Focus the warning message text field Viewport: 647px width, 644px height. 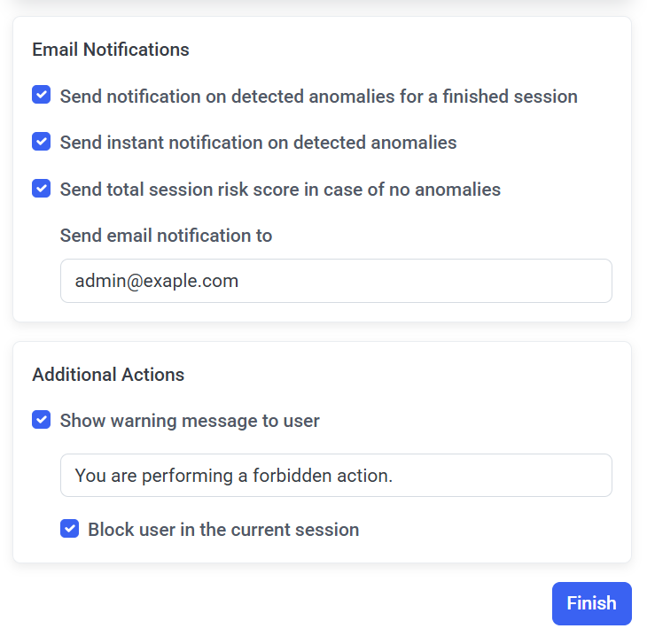(x=336, y=476)
